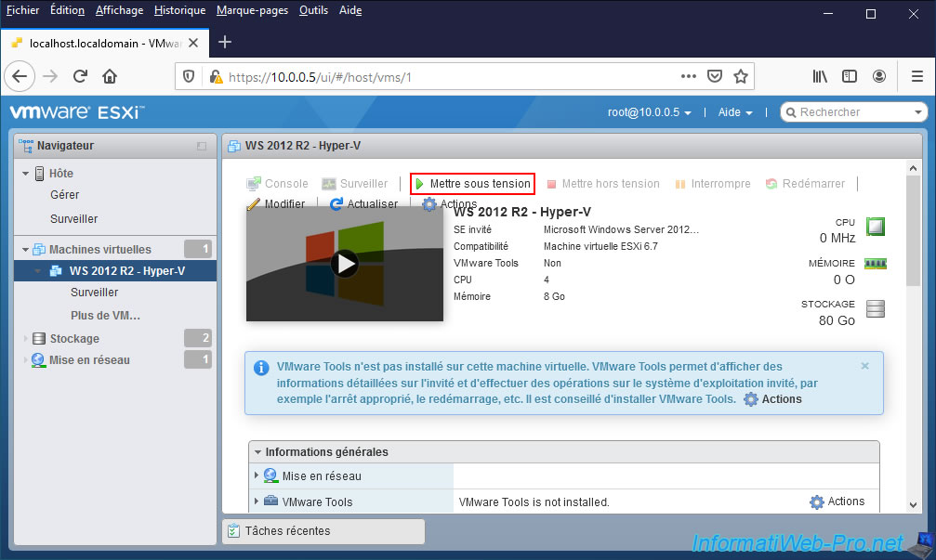Open root@10.0.0.5 user dropdown
Viewport: 936px width, 560px height.
(x=650, y=112)
